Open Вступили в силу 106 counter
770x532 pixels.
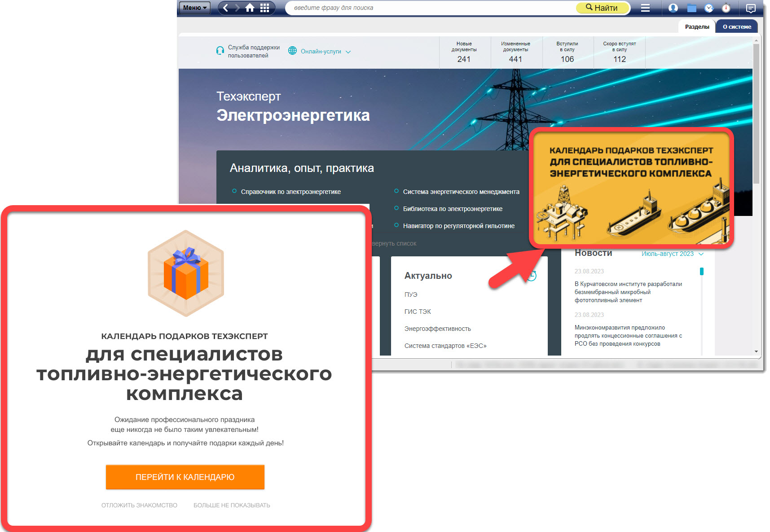(568, 53)
